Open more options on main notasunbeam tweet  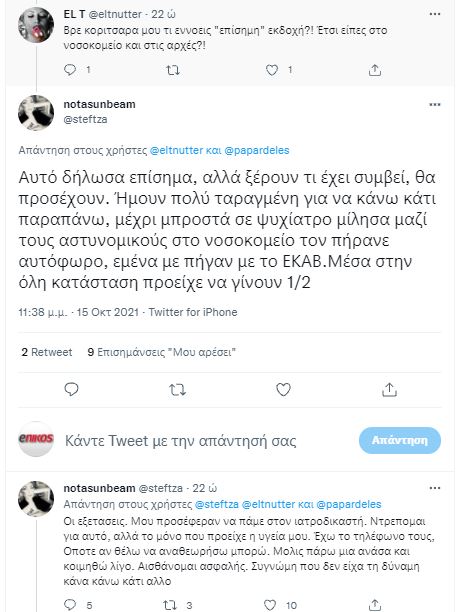click(x=435, y=105)
